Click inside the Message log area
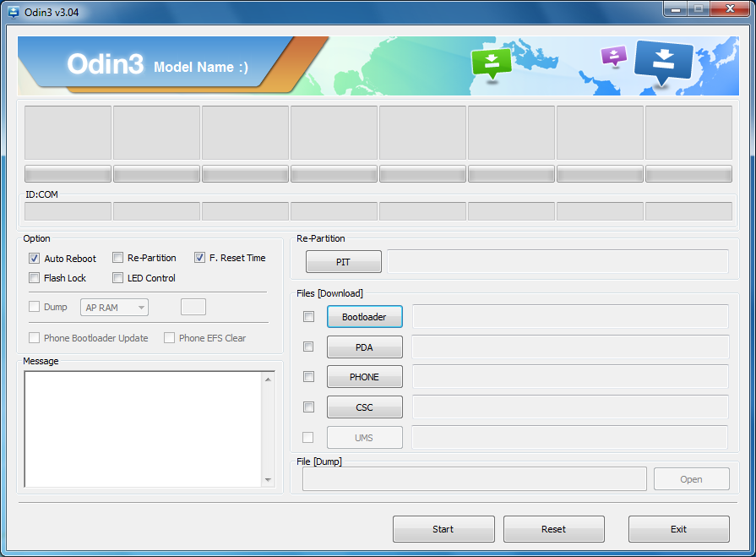 [143, 429]
